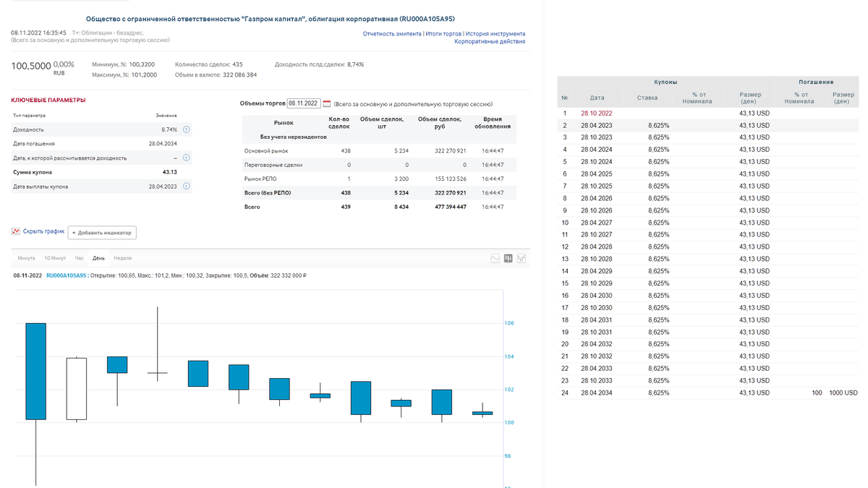Click the Ставка column header

[647, 98]
